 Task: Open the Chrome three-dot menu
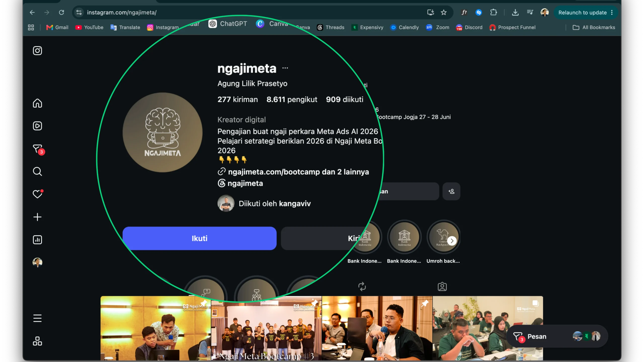pos(612,13)
